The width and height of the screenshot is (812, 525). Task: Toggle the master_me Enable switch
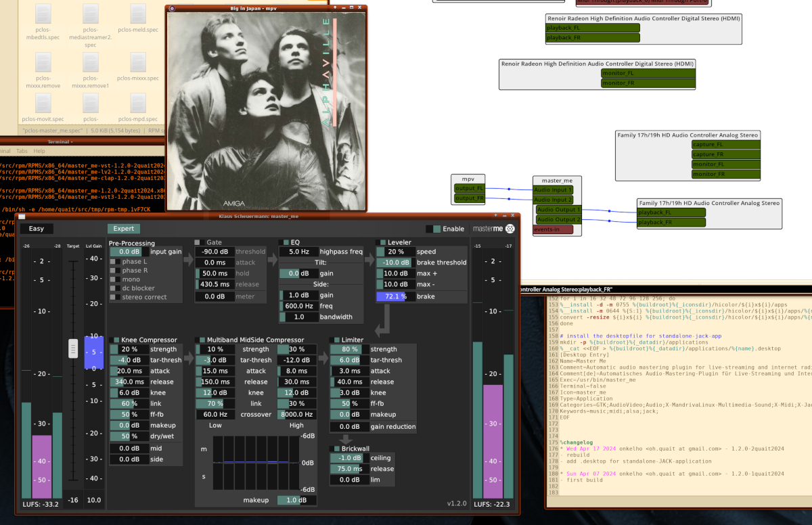(x=433, y=229)
